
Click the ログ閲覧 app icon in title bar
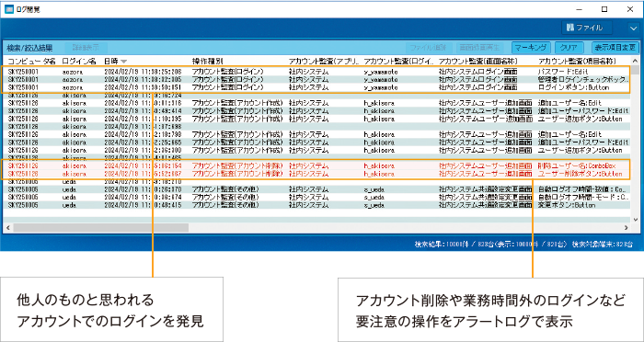pos(8,9)
